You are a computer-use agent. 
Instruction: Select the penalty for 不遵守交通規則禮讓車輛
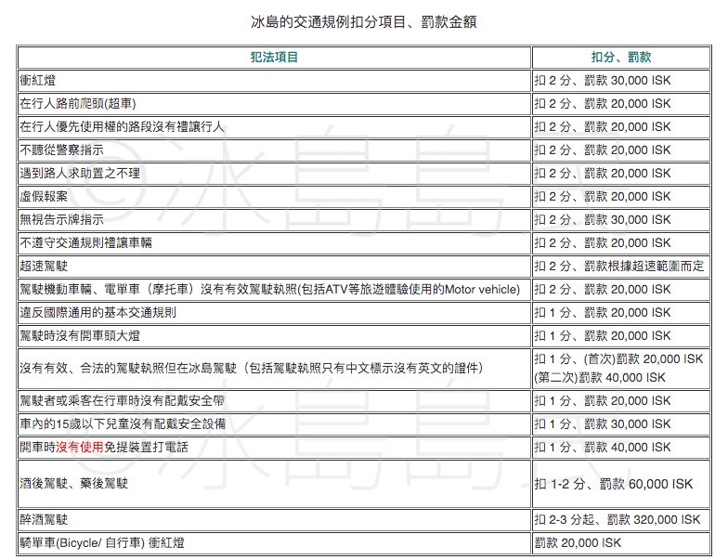coord(620,243)
